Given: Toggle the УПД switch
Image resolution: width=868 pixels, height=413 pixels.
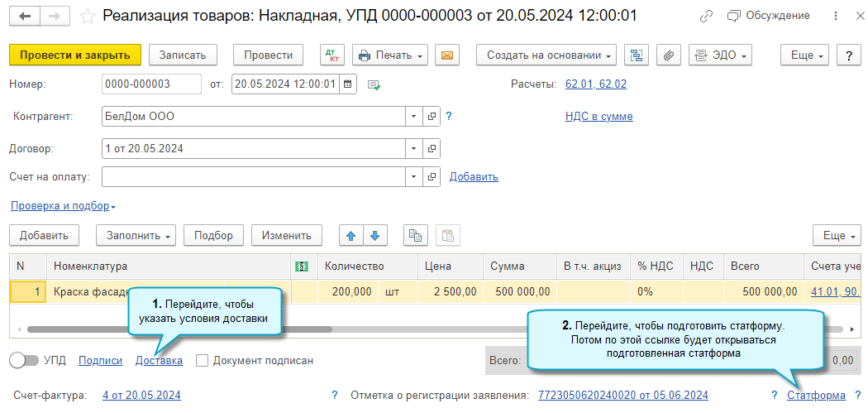Looking at the screenshot, I should click(24, 360).
